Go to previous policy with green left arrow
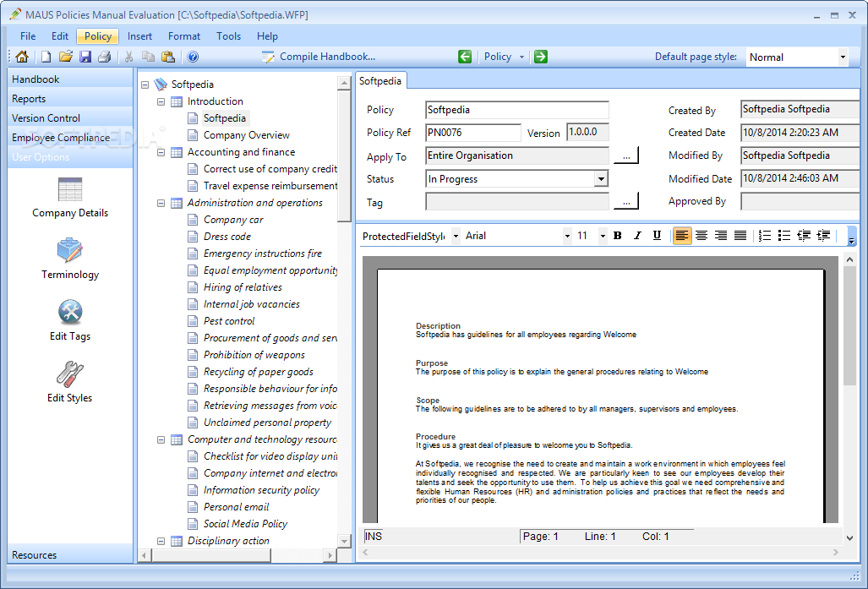The width and height of the screenshot is (868, 589). tap(465, 57)
